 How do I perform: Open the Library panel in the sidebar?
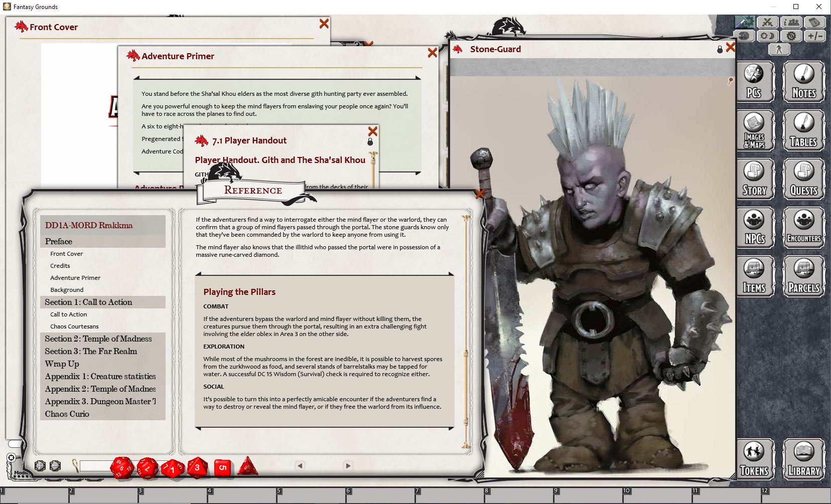click(x=804, y=459)
